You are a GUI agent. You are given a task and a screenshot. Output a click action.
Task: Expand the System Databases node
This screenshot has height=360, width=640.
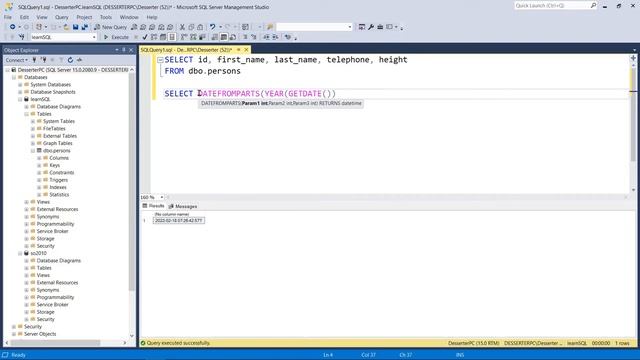(20, 84)
